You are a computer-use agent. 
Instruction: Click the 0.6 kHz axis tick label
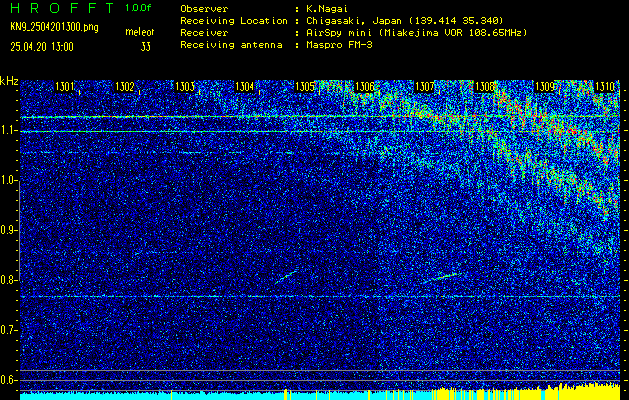click(x=6, y=380)
